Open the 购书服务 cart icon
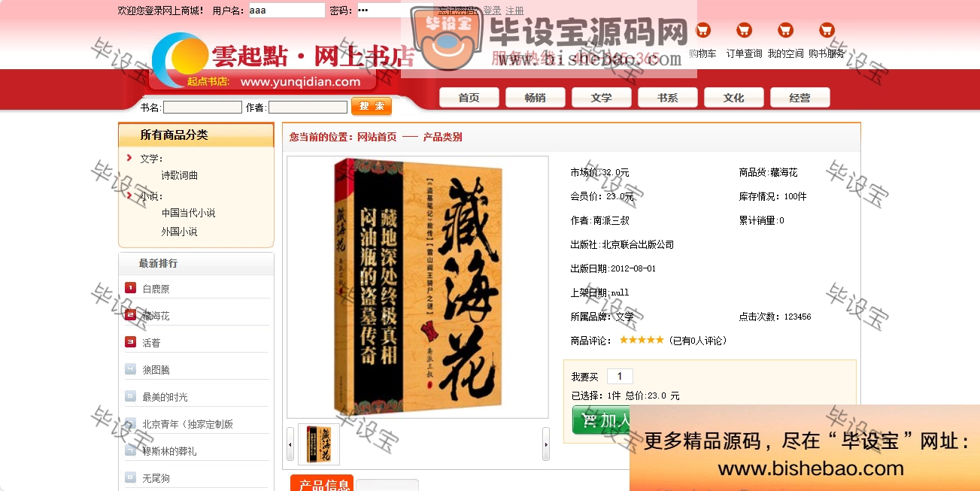980x491 pixels. [827, 31]
